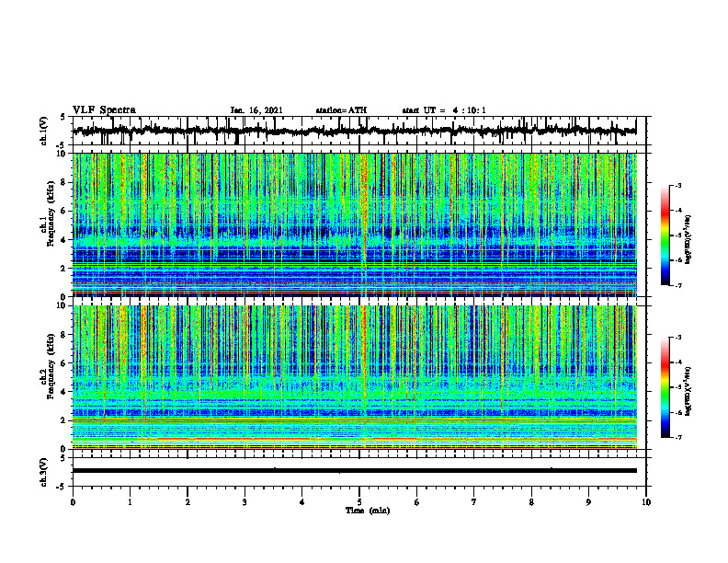Click the ch.2 "Frequency (kHz)" axis label

[x=51, y=366]
